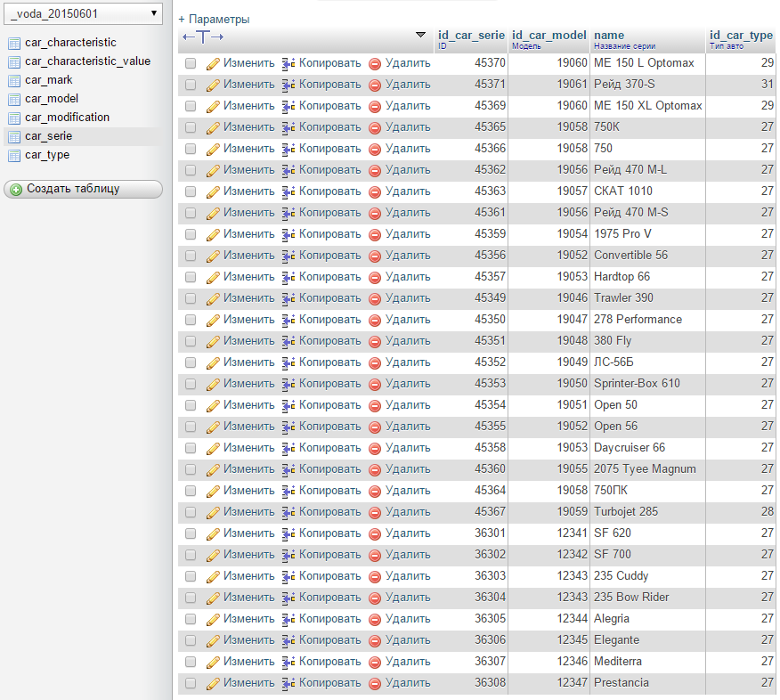Check the row ME 150 XL Optomax
780x700 pixels.
tap(191, 106)
